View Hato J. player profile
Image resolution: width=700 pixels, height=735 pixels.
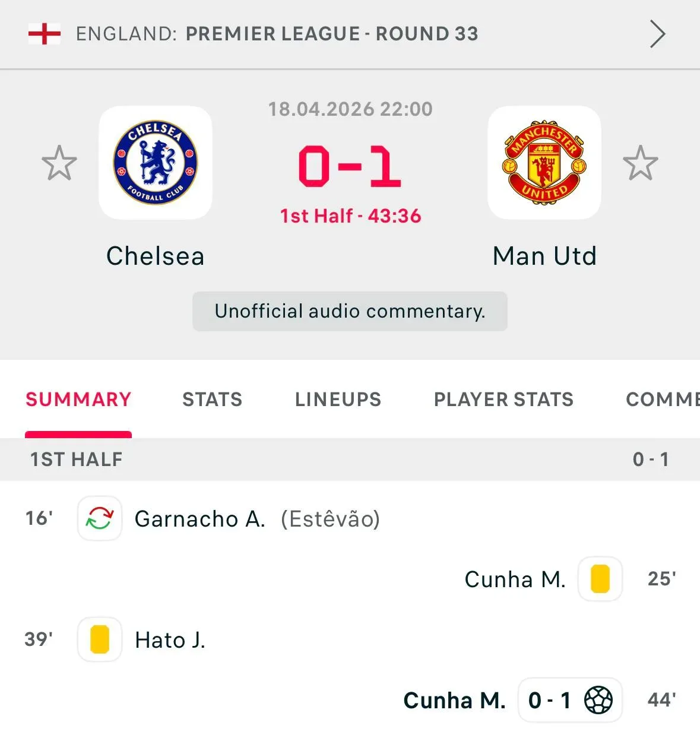pos(170,640)
